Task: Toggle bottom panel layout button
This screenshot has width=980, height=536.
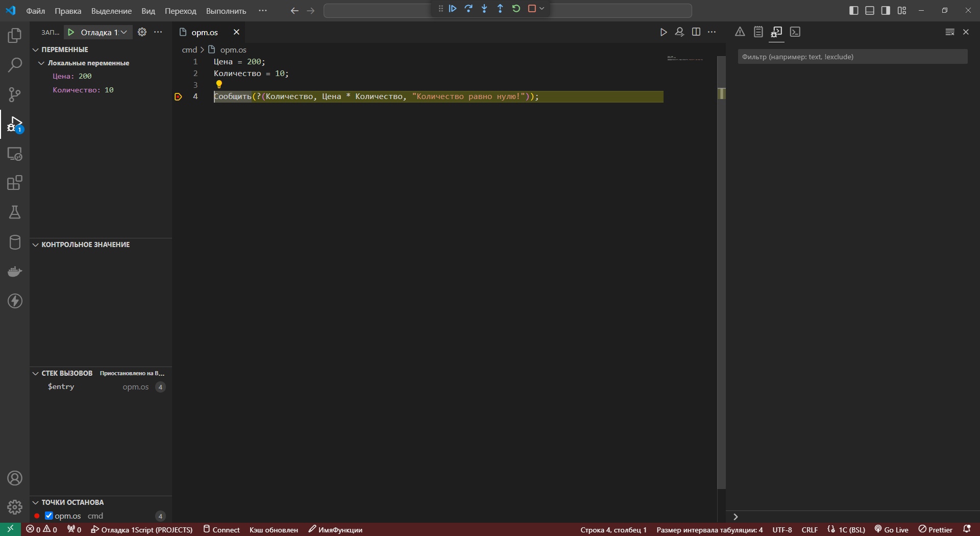Action: [x=870, y=11]
